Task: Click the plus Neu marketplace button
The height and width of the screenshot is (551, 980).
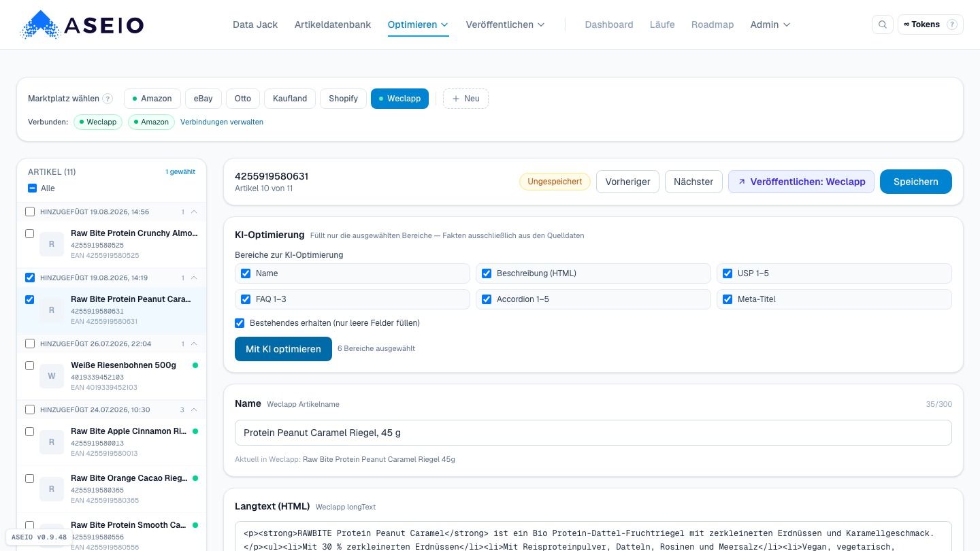Action: (x=465, y=99)
